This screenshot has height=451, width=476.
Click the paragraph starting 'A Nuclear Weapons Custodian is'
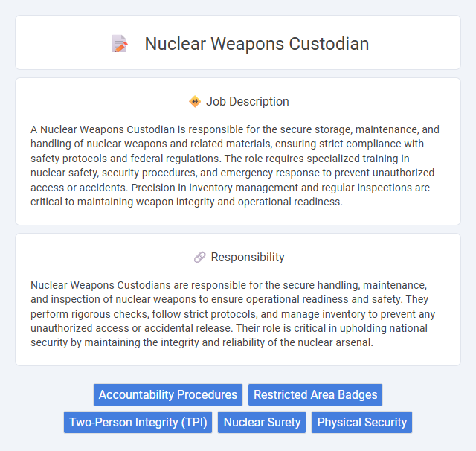pos(235,165)
